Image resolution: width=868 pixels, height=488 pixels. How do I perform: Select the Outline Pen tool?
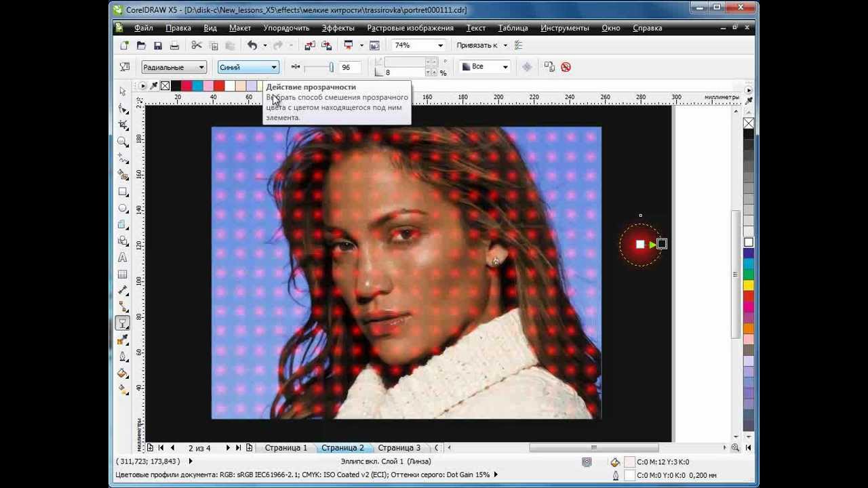pyautogui.click(x=123, y=357)
